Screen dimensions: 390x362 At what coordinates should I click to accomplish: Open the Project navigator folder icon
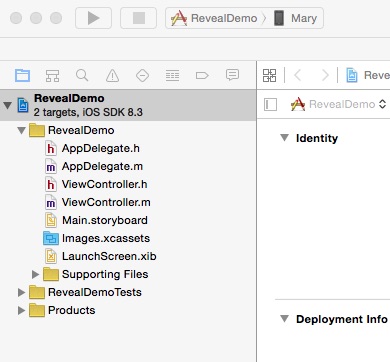22,75
